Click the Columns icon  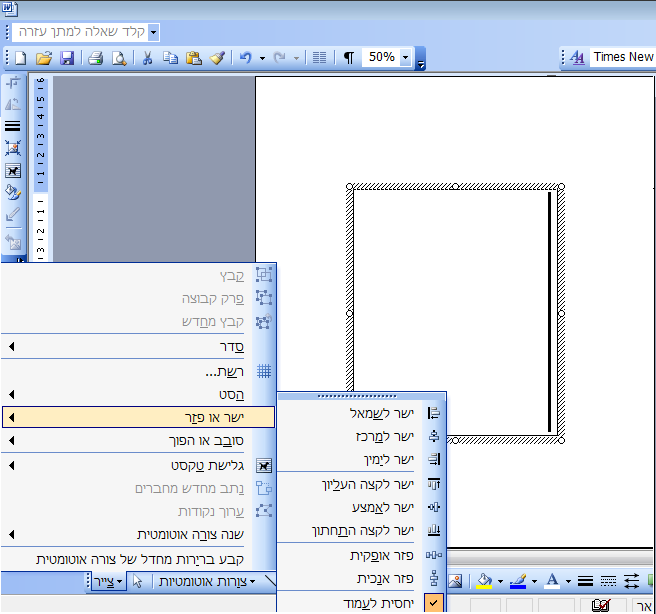point(320,58)
